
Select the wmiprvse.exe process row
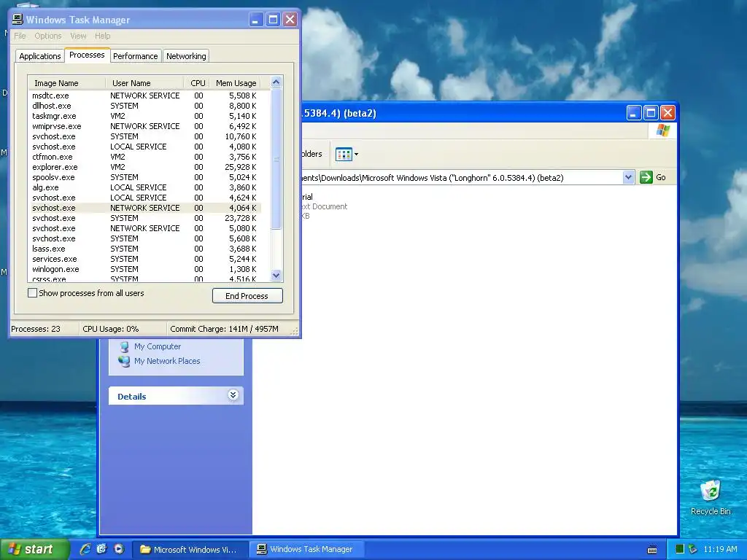pos(145,126)
